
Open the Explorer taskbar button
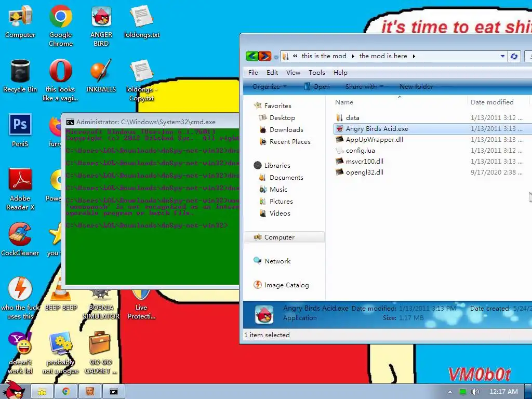[42, 392]
